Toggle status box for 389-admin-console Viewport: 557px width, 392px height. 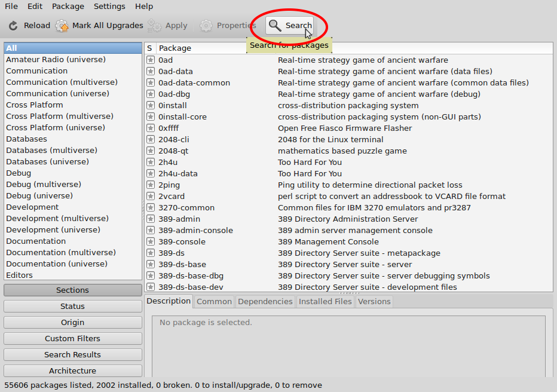pos(151,231)
